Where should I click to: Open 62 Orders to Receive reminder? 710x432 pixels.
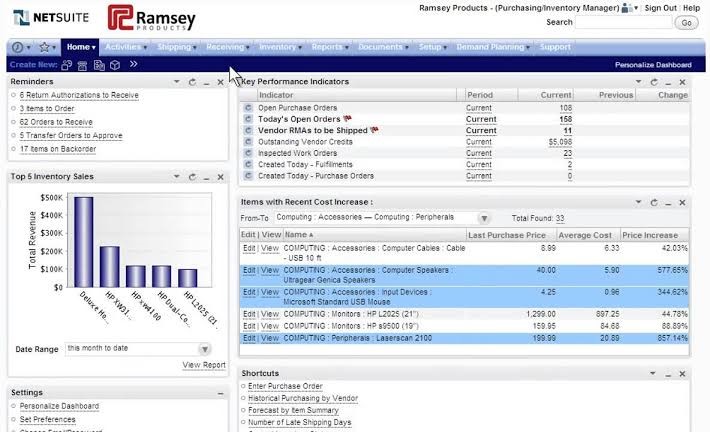[56, 122]
